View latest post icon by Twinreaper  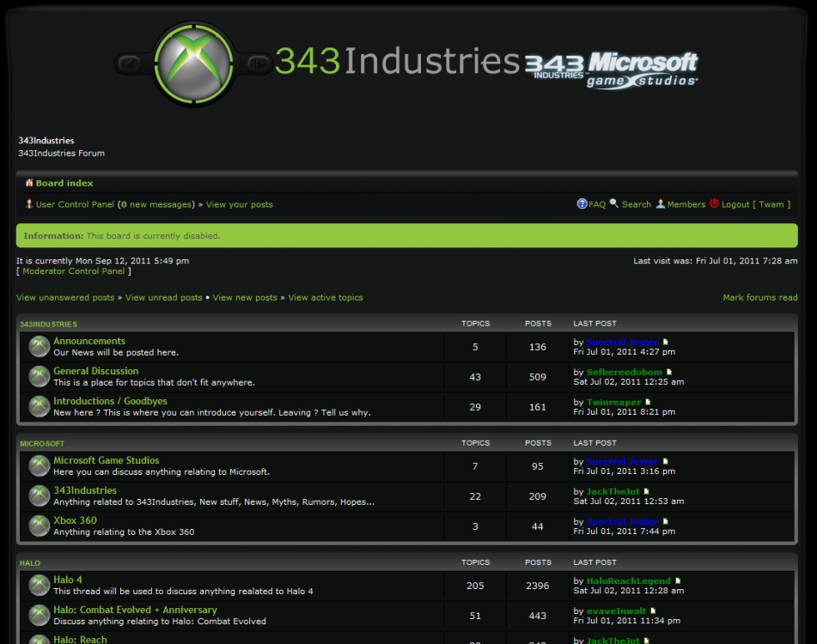(649, 402)
